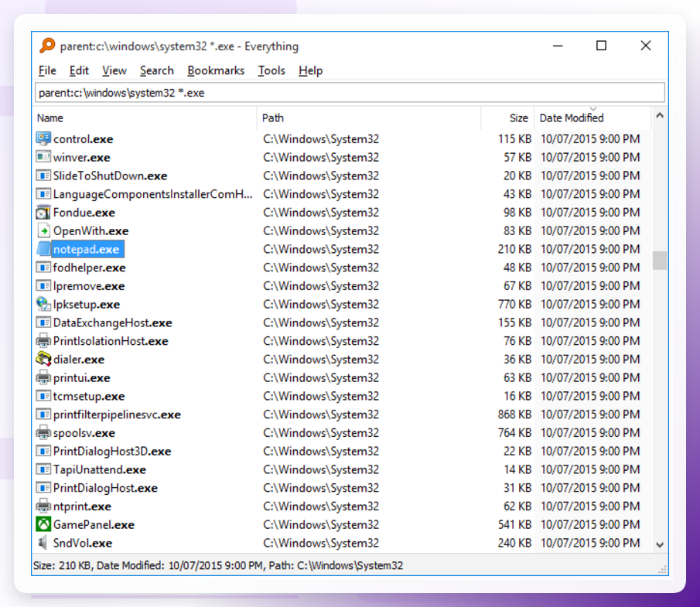
Task: Click the PrintDialogHost.exe file icon
Action: coord(43,487)
